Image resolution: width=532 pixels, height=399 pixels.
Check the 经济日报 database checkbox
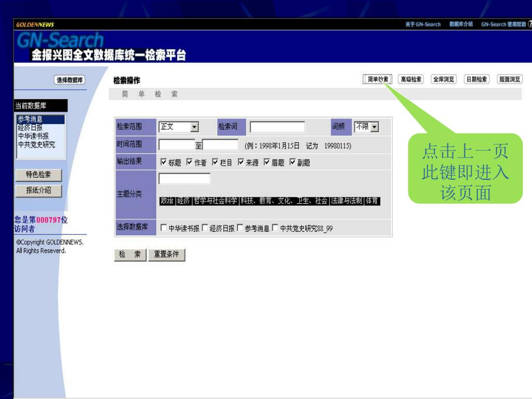[x=205, y=228]
